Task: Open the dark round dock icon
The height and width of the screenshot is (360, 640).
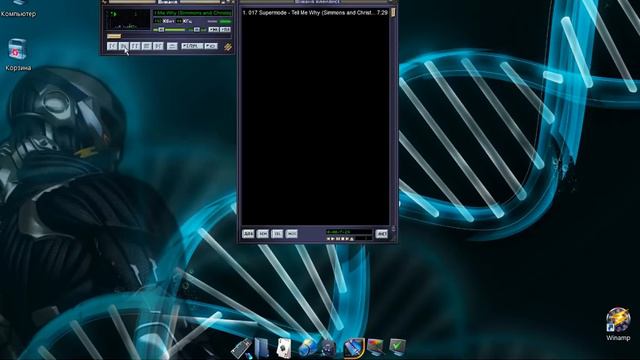Action: pos(328,349)
